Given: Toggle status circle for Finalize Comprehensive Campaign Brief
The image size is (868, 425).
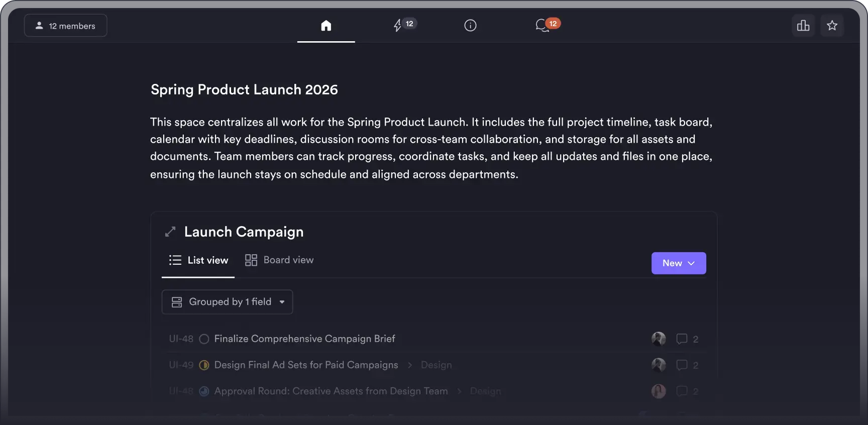Looking at the screenshot, I should pyautogui.click(x=203, y=339).
